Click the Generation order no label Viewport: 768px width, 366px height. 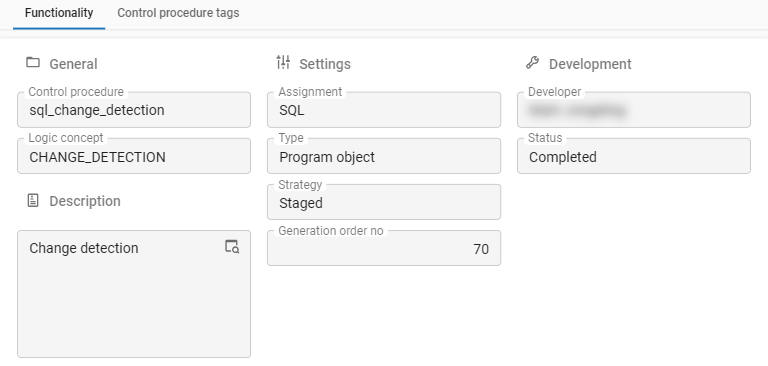(x=331, y=231)
